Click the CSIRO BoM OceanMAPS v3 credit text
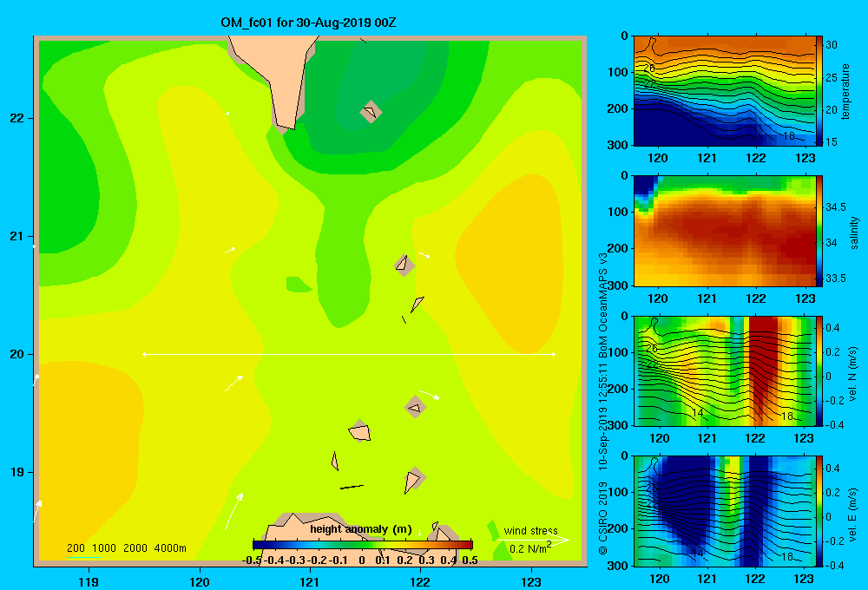868x590 pixels. click(x=603, y=404)
